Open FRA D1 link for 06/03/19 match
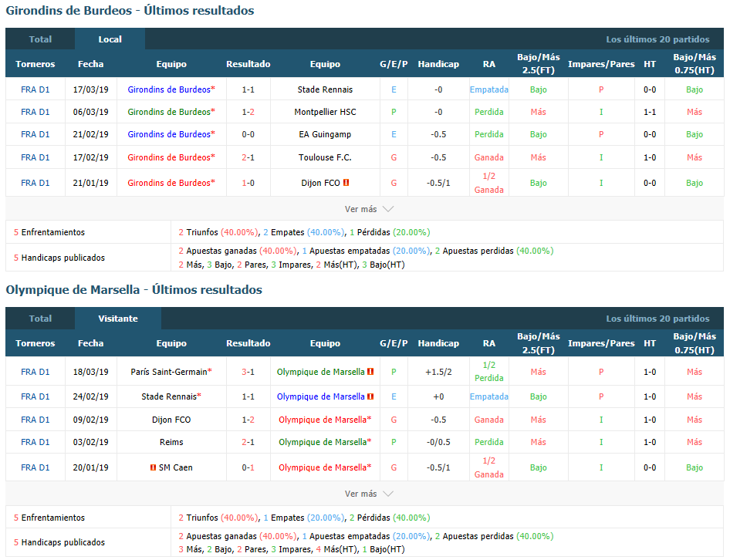 [x=35, y=112]
